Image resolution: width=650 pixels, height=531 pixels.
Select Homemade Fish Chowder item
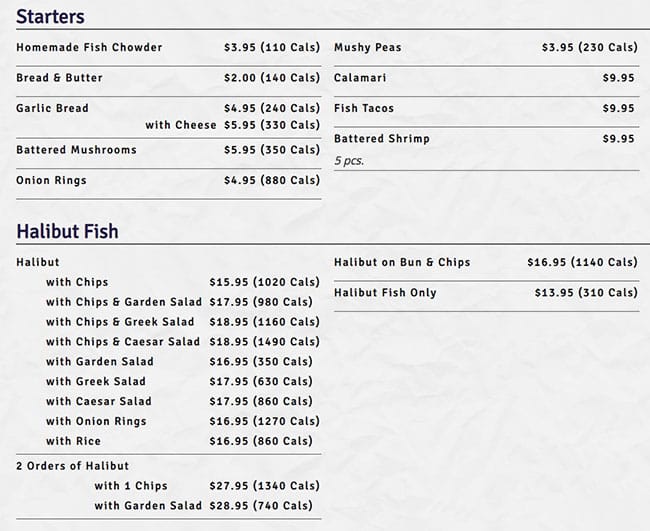tap(89, 47)
